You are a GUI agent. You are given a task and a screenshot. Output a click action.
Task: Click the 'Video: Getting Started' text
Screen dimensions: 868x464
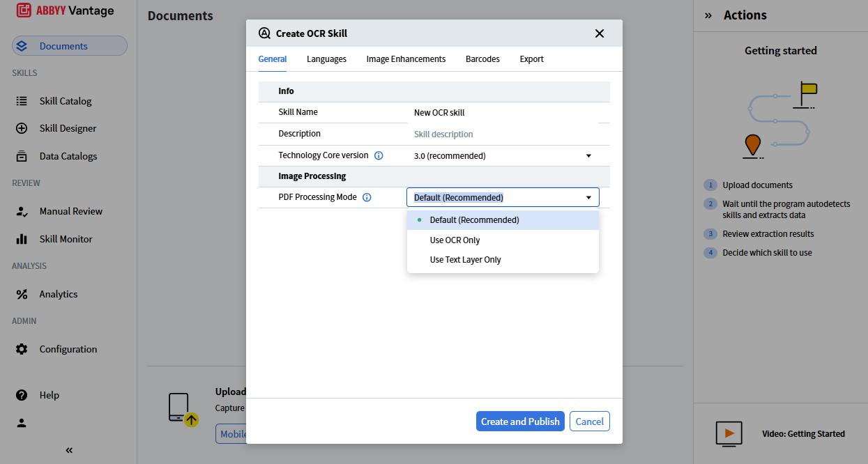coord(803,434)
